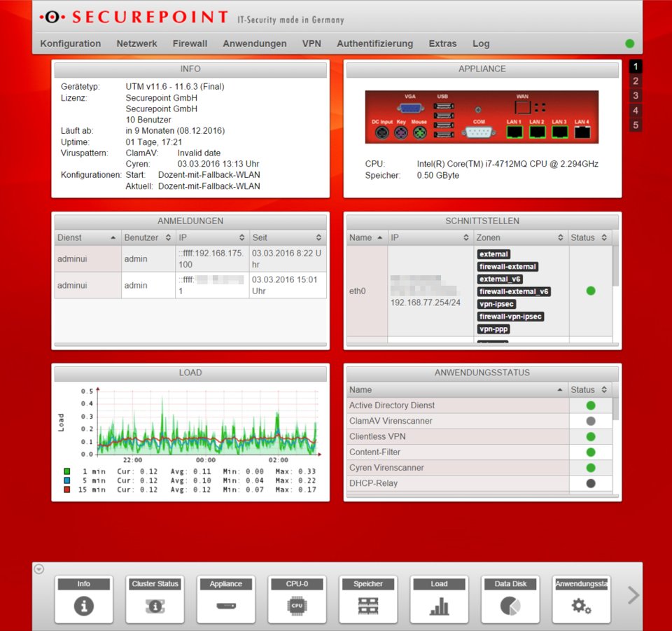Collapse the widget bar with the round arrow
672x631 pixels.
(39, 569)
